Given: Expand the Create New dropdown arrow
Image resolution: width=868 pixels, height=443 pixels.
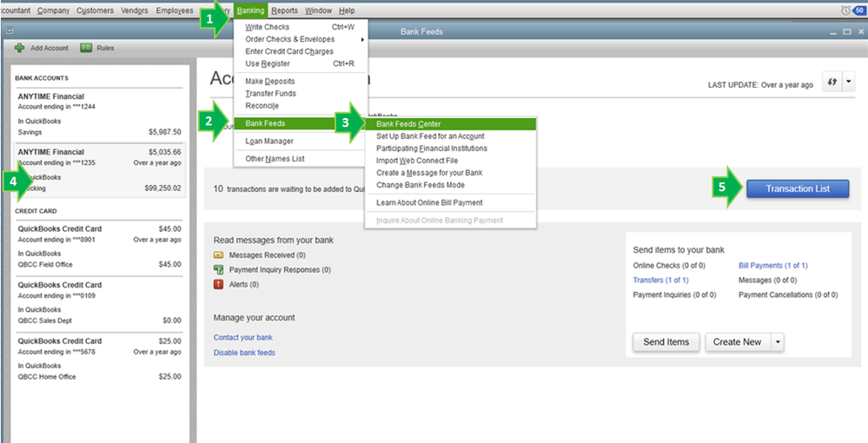Looking at the screenshot, I should 778,342.
